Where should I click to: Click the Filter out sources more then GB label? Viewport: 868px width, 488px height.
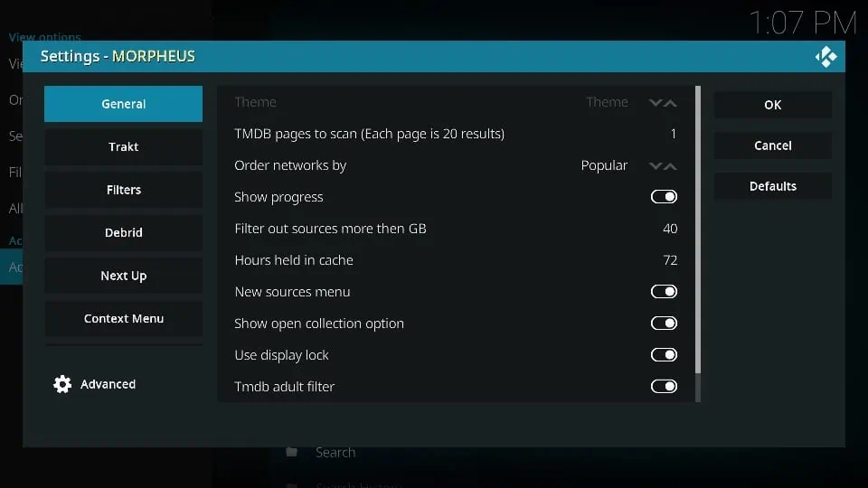(330, 229)
